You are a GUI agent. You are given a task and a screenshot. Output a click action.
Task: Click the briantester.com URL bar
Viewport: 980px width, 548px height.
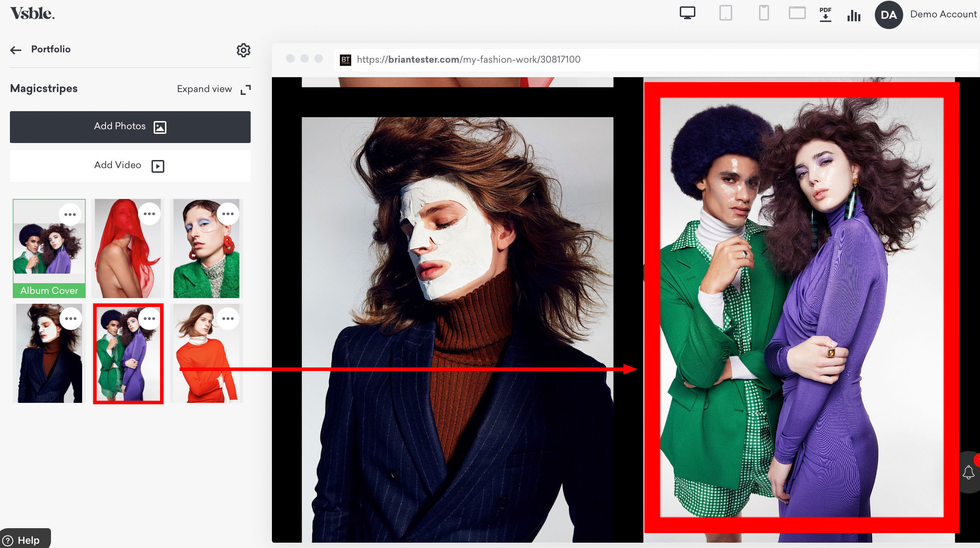coord(468,60)
